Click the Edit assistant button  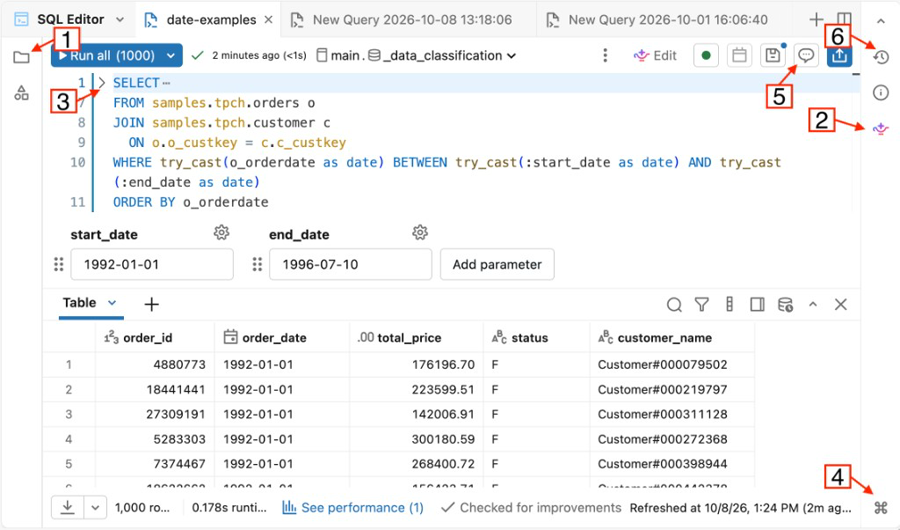(x=655, y=56)
